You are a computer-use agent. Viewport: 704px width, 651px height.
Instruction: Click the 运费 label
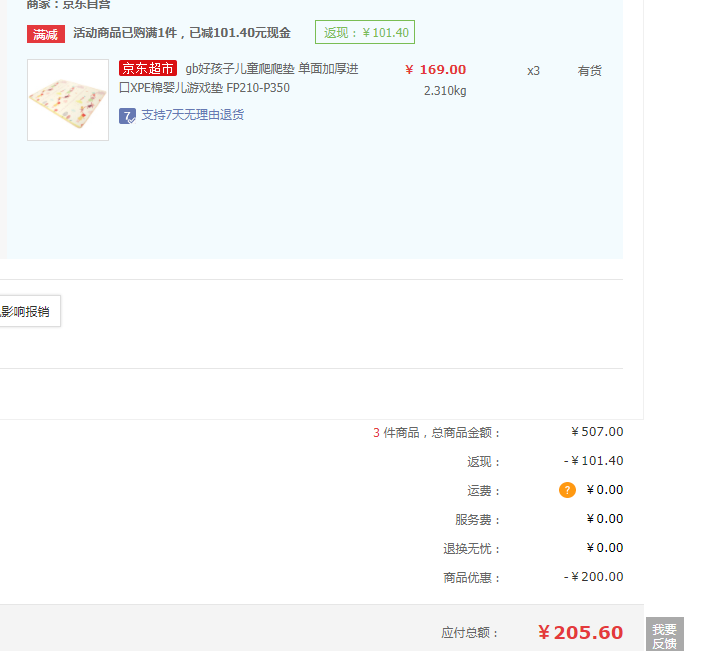click(484, 491)
